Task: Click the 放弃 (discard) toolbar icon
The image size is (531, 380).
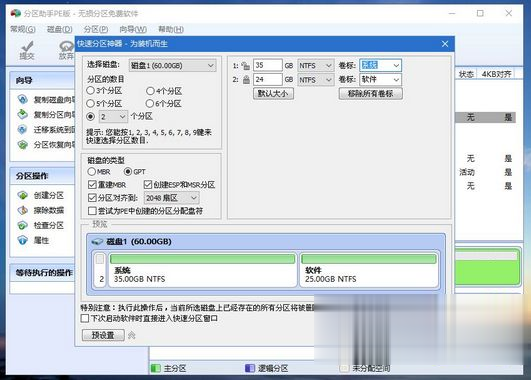Action: (x=67, y=50)
